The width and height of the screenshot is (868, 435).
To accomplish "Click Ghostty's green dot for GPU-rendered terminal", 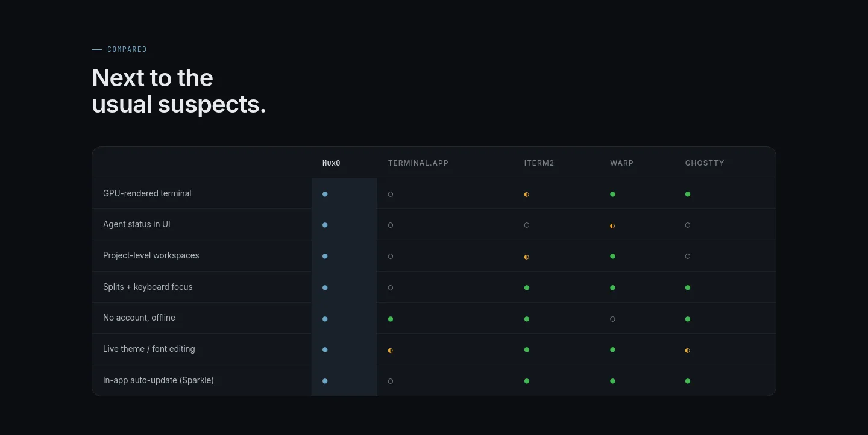I will (688, 194).
